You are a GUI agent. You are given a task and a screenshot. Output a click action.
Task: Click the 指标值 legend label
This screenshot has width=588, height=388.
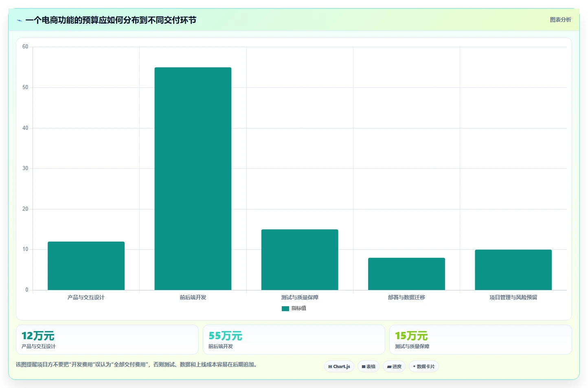pos(299,308)
